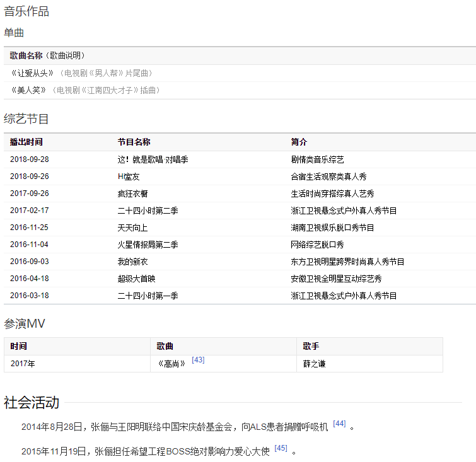This screenshot has width=476, height=462.
Task: Click the 二十四小时第二季 program name
Action: point(148,211)
